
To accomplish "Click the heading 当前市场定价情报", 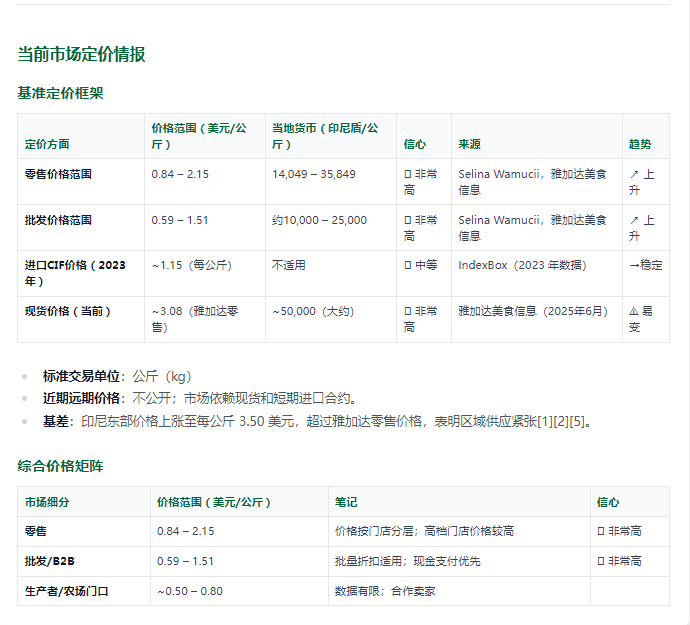I will (x=81, y=55).
